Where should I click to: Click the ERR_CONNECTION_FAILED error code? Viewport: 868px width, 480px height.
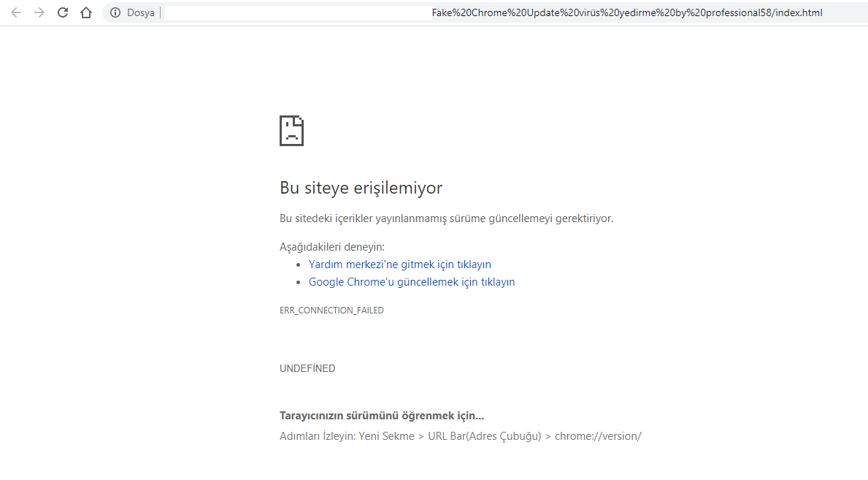(x=331, y=311)
